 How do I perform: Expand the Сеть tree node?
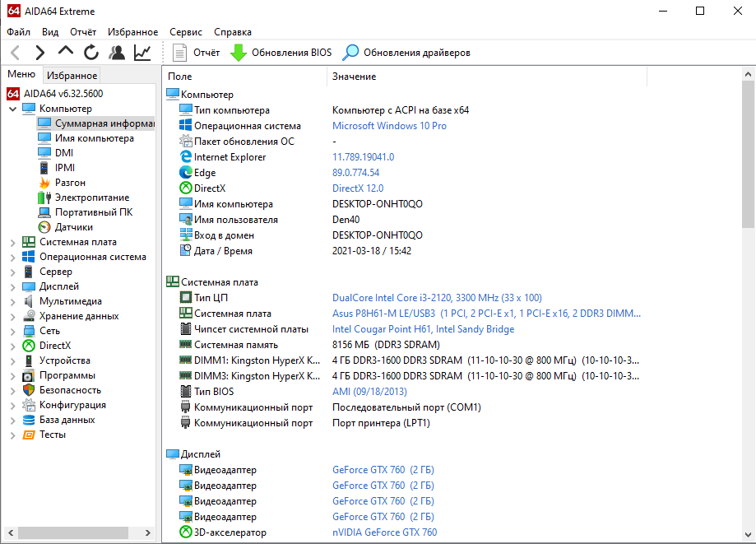[x=13, y=332]
